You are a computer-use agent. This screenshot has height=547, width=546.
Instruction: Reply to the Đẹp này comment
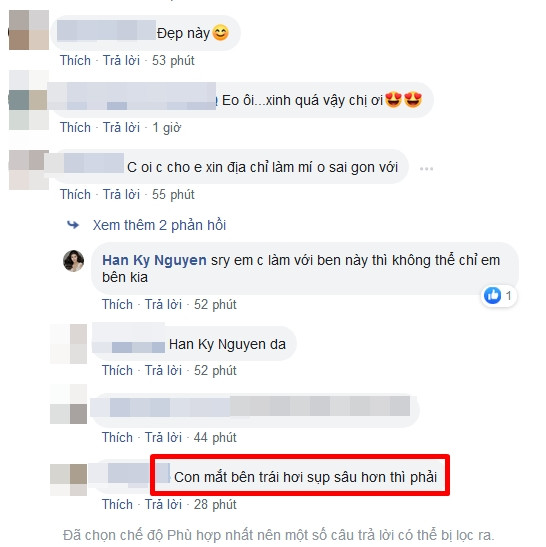click(121, 60)
